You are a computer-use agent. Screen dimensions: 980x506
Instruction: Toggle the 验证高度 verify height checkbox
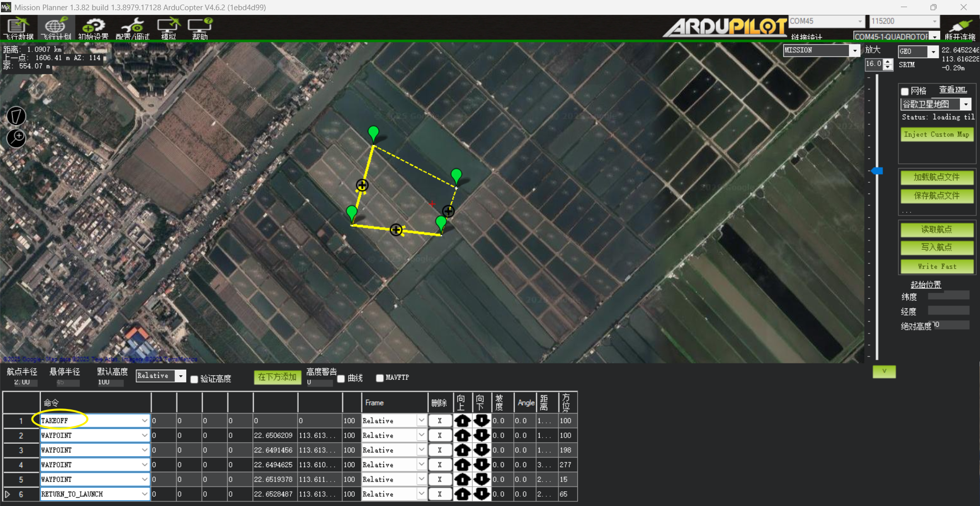click(194, 379)
